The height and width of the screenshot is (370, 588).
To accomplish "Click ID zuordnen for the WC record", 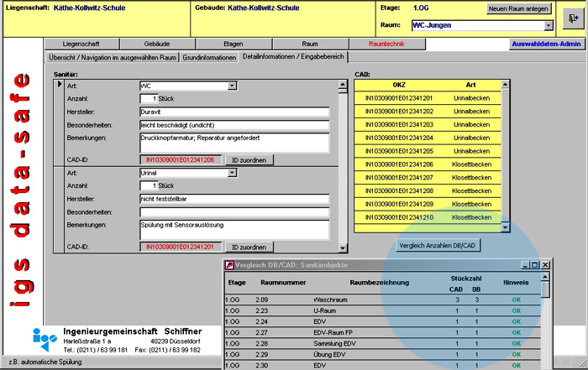I will click(x=250, y=159).
